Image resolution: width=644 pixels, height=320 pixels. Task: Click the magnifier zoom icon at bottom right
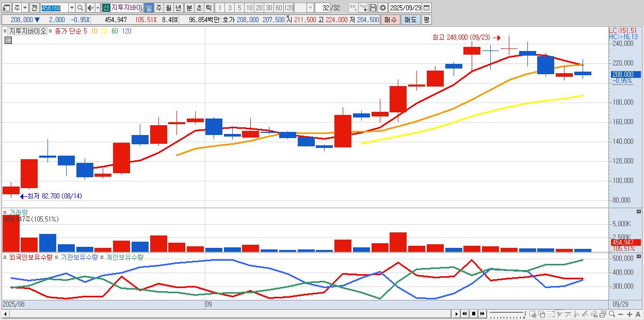click(612, 314)
